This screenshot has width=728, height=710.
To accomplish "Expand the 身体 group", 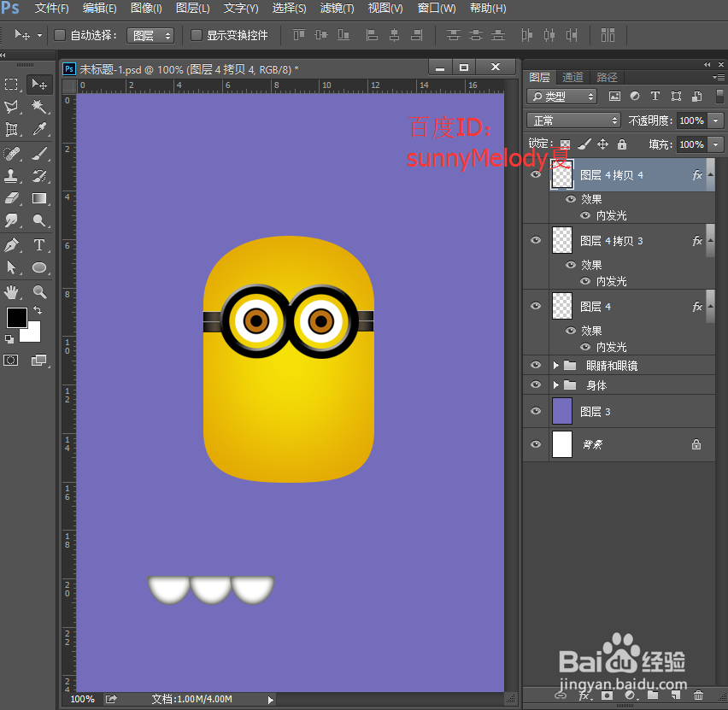I will pyautogui.click(x=555, y=385).
